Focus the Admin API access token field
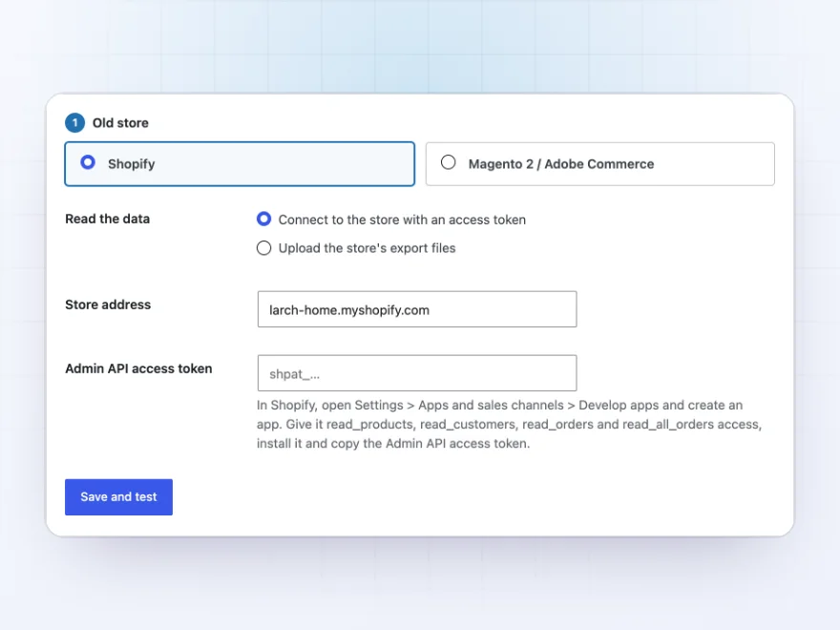Screen dimensions: 840x630 coord(417,373)
